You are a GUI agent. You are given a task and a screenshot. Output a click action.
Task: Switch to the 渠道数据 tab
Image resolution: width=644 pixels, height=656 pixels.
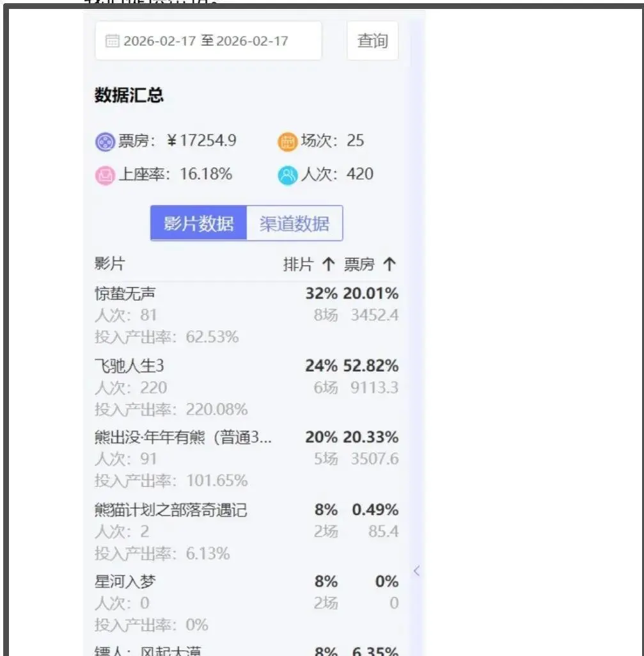pyautogui.click(x=294, y=223)
